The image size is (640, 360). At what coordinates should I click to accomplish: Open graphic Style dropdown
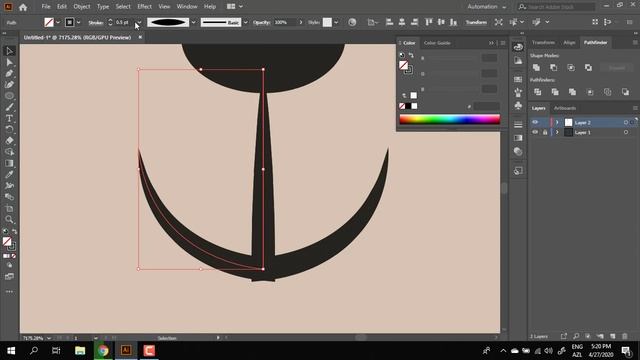tap(336, 22)
